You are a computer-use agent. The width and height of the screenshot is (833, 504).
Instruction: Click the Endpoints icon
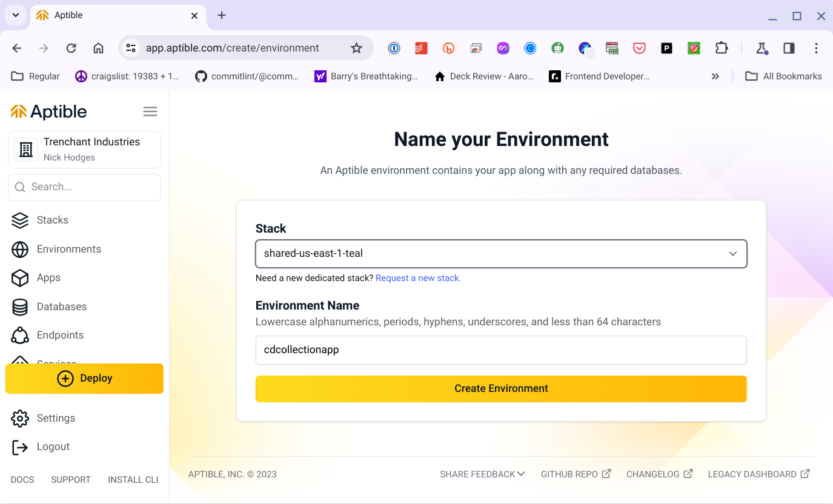pos(20,335)
